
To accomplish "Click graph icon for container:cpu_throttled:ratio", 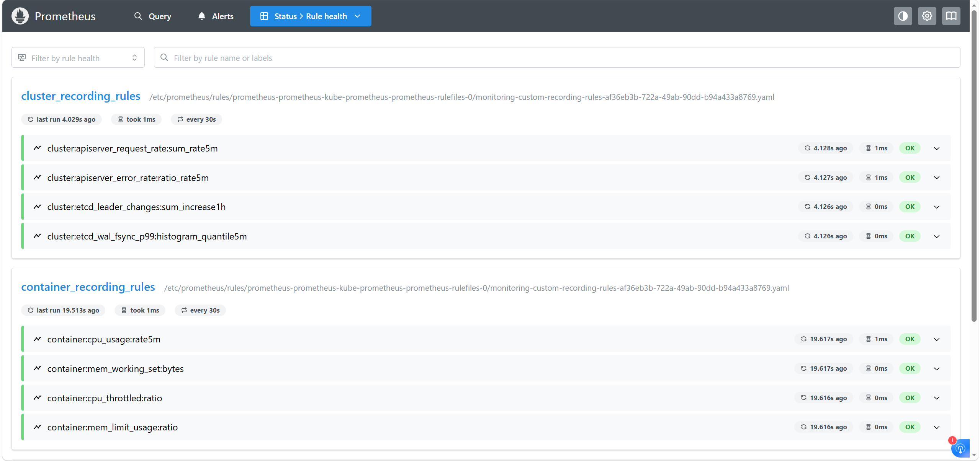I will tap(37, 398).
